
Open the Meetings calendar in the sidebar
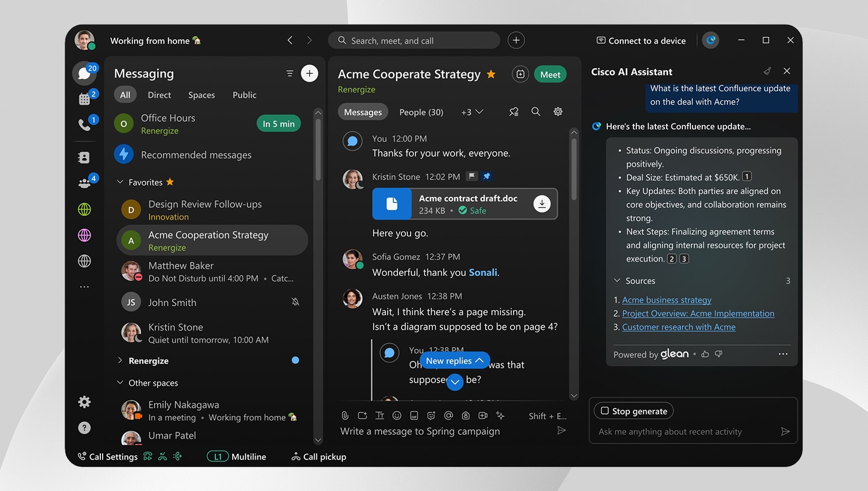tap(84, 99)
